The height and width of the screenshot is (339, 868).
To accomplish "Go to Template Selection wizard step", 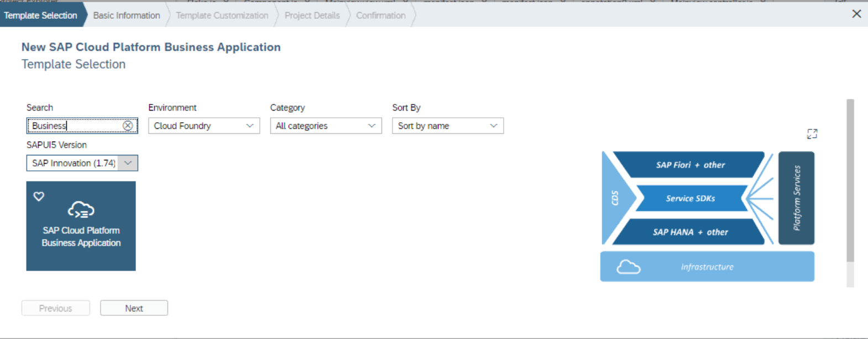I will pos(40,15).
